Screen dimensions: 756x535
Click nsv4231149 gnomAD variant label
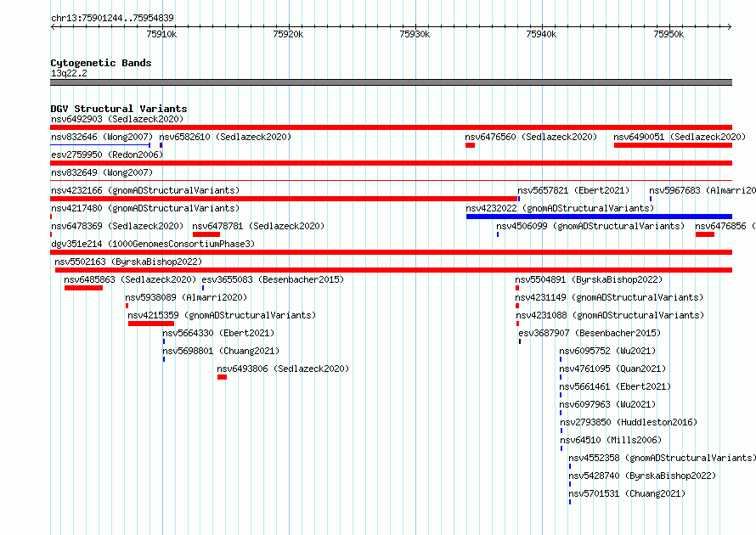coord(609,297)
